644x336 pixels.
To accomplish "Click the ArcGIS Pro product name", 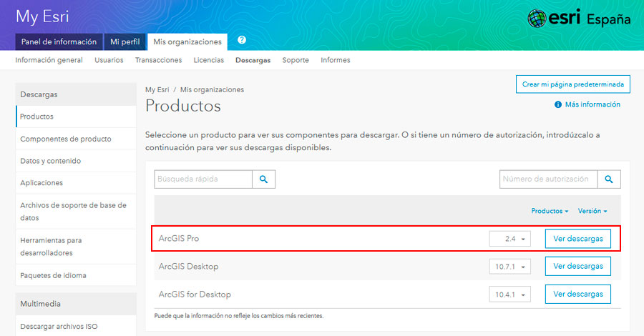I will click(x=179, y=238).
